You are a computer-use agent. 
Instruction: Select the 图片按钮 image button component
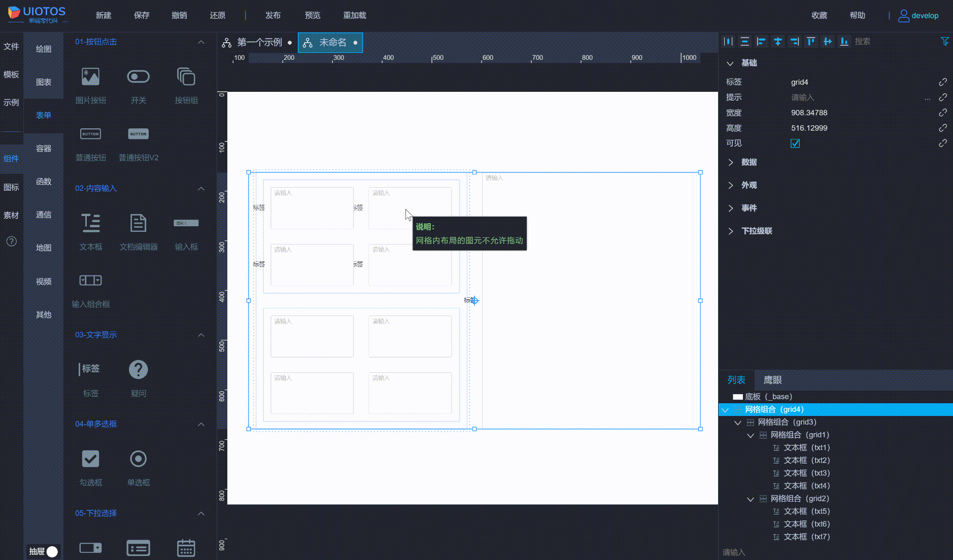click(90, 78)
